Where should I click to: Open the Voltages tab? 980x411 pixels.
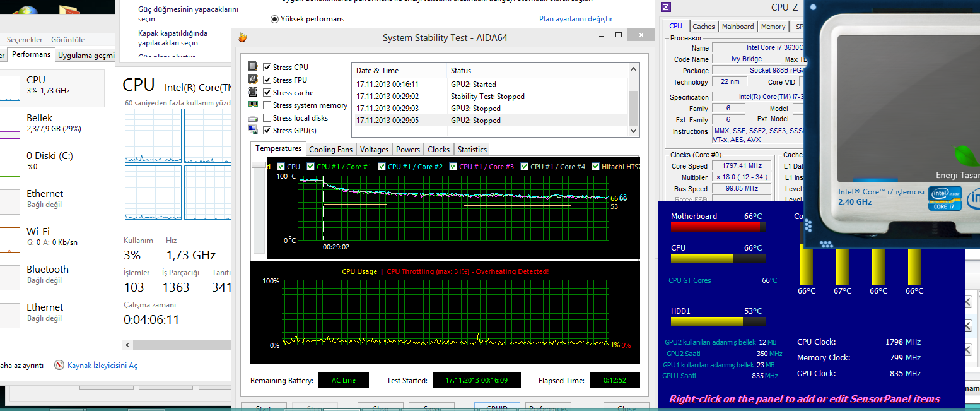(374, 150)
